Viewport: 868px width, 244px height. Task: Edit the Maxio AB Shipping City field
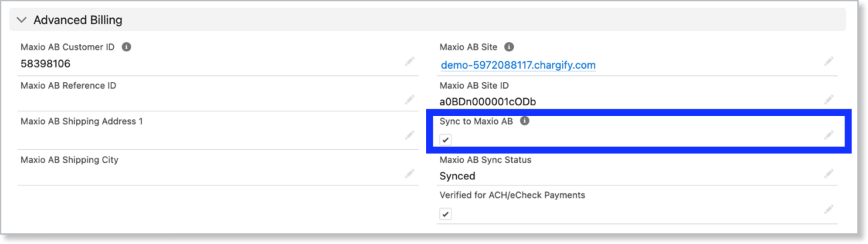(x=409, y=173)
